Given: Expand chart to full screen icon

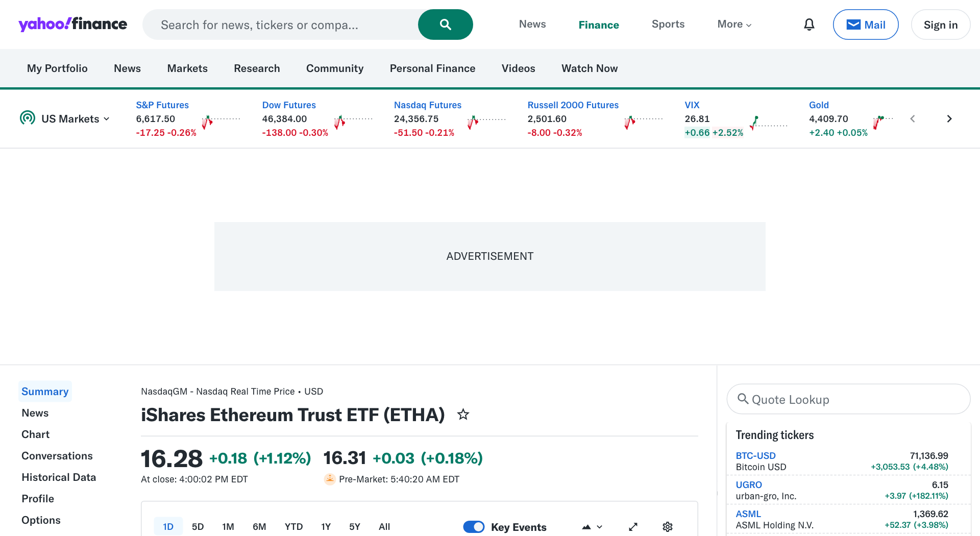Looking at the screenshot, I should tap(633, 527).
